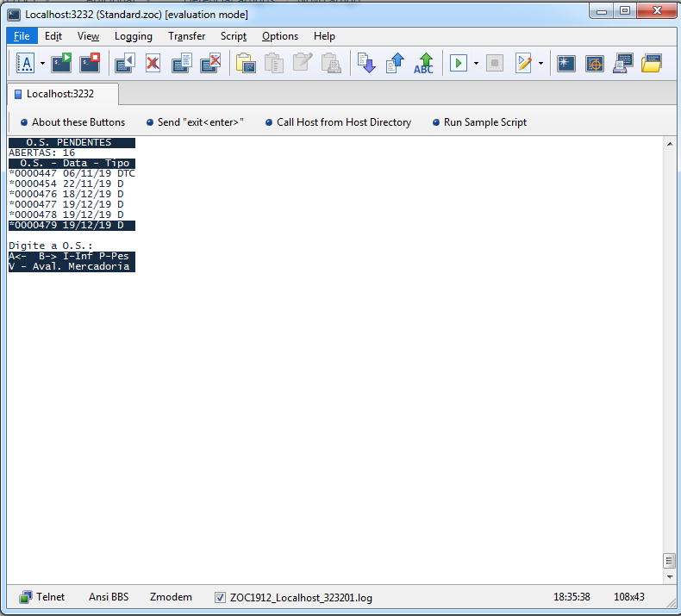Click the red X clear screen icon
Screen dimensions: 681x616
tap(153, 64)
